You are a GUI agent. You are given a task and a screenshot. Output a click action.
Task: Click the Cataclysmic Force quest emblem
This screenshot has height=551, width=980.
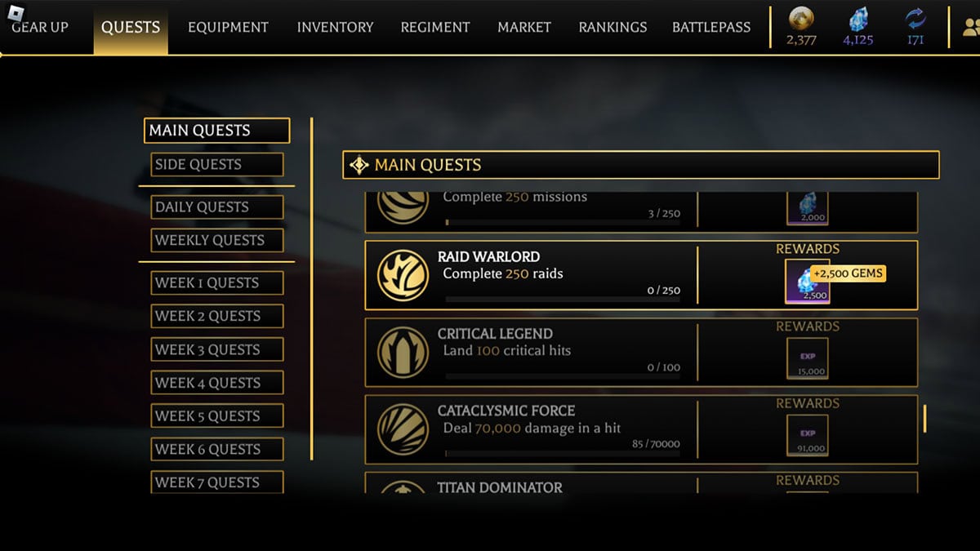click(x=403, y=429)
